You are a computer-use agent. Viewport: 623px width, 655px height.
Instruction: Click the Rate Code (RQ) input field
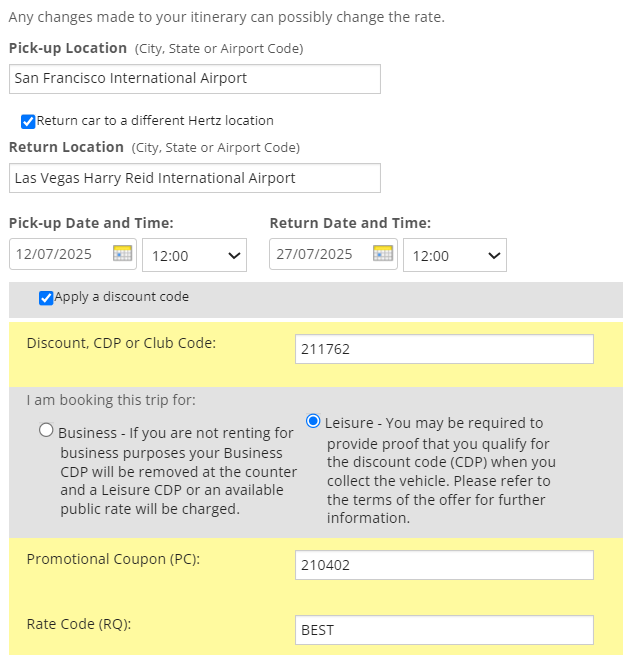(445, 630)
